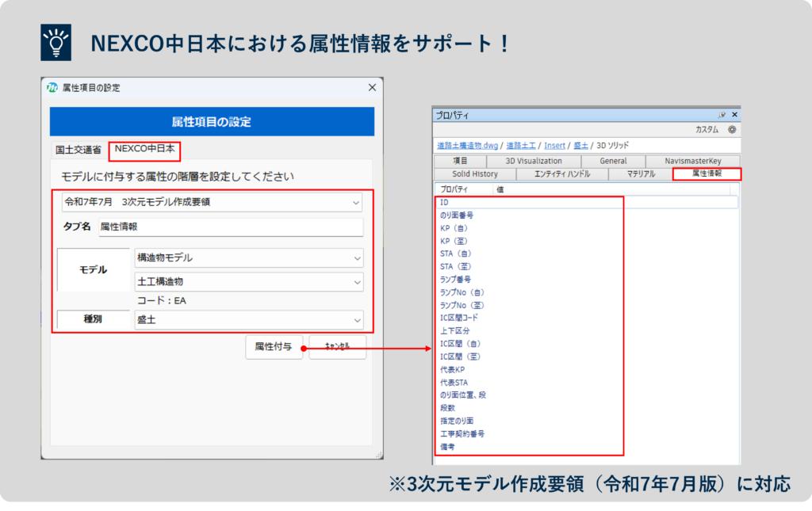The width and height of the screenshot is (812, 511).
Task: Close the 属性項目の設定 dialog
Action: [x=372, y=87]
